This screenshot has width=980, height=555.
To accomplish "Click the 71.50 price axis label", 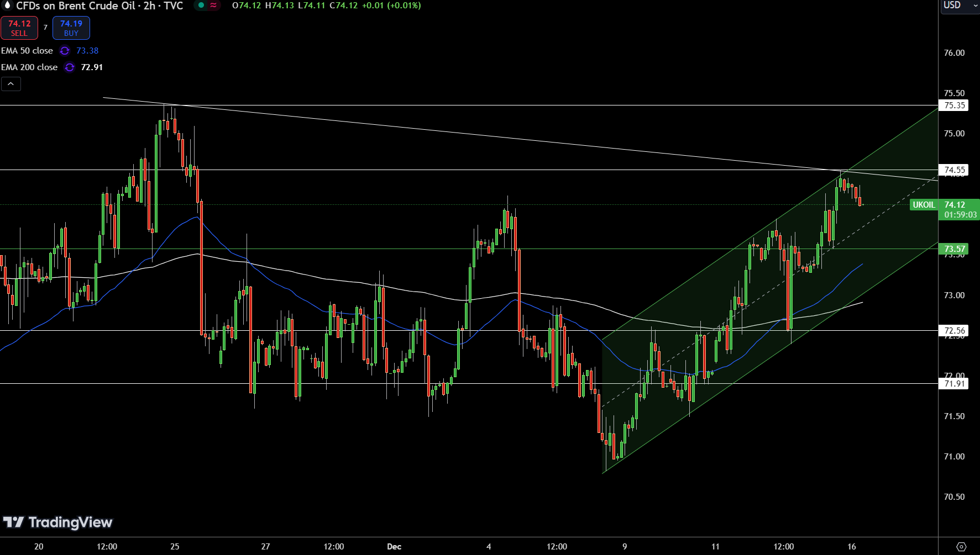I will pyautogui.click(x=954, y=416).
